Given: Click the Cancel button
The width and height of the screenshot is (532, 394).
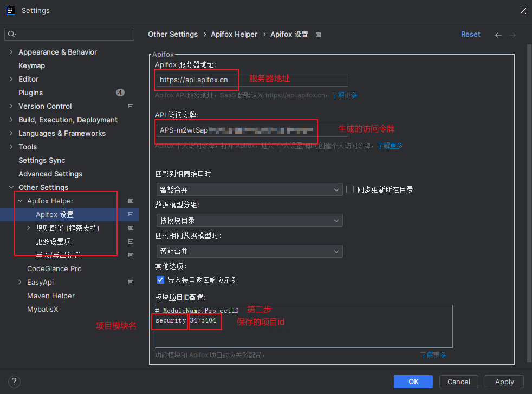Looking at the screenshot, I should (459, 382).
